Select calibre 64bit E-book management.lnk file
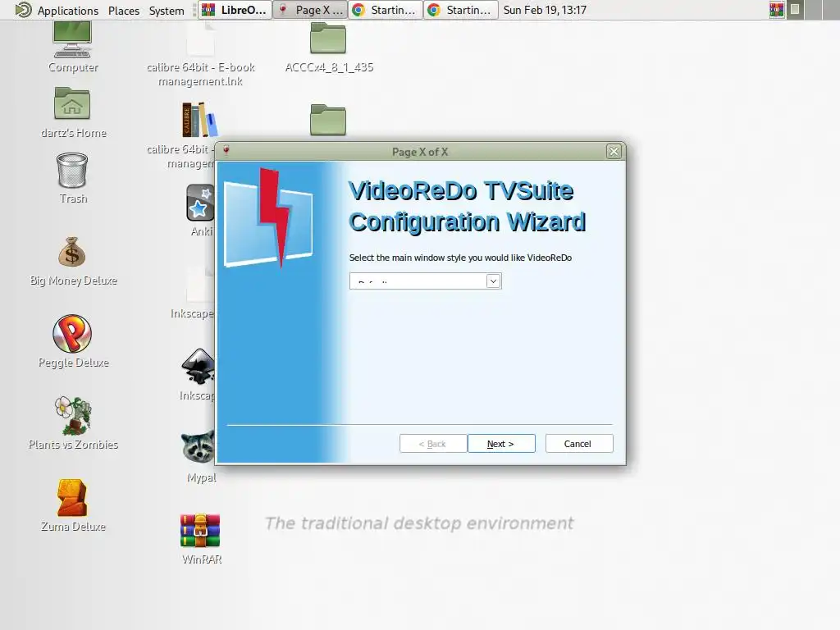Viewport: 840px width, 630px height. 200,39
